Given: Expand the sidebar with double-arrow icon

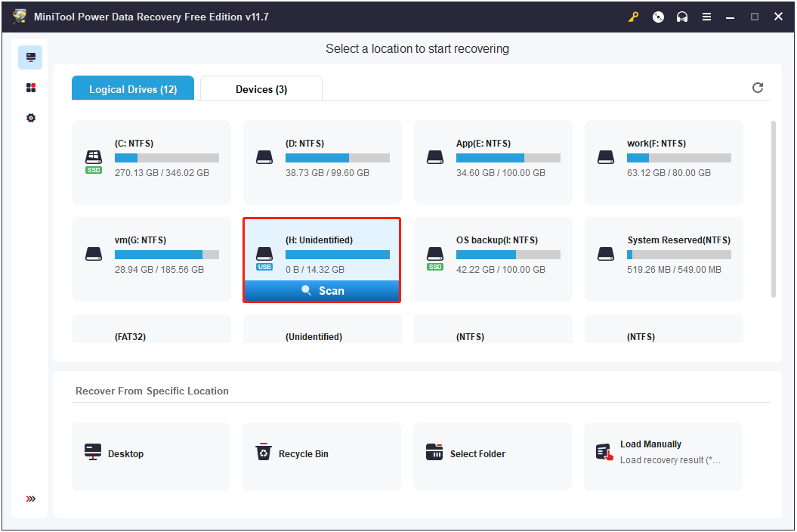Looking at the screenshot, I should point(30,499).
